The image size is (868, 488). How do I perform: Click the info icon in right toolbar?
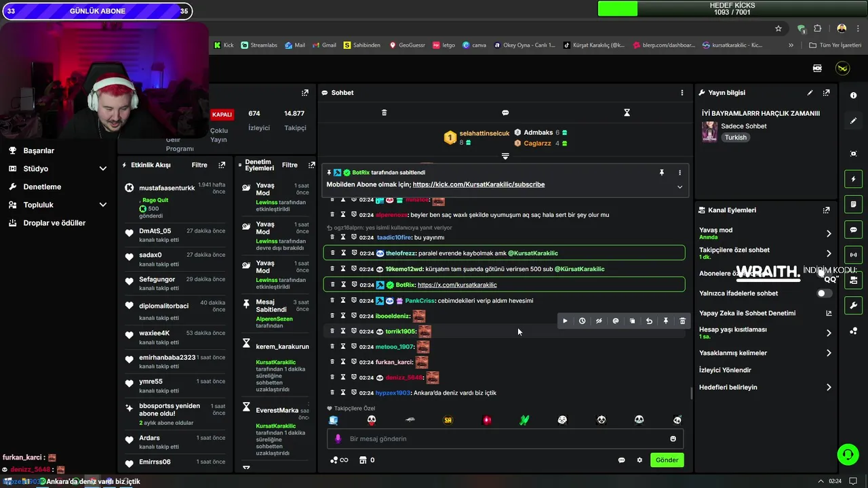(x=853, y=96)
